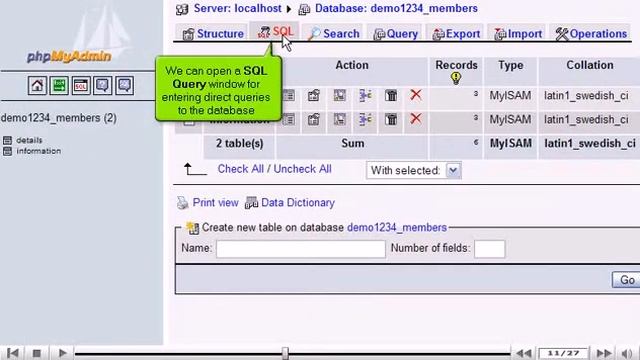
Task: Click the Type column header
Action: coord(510,65)
